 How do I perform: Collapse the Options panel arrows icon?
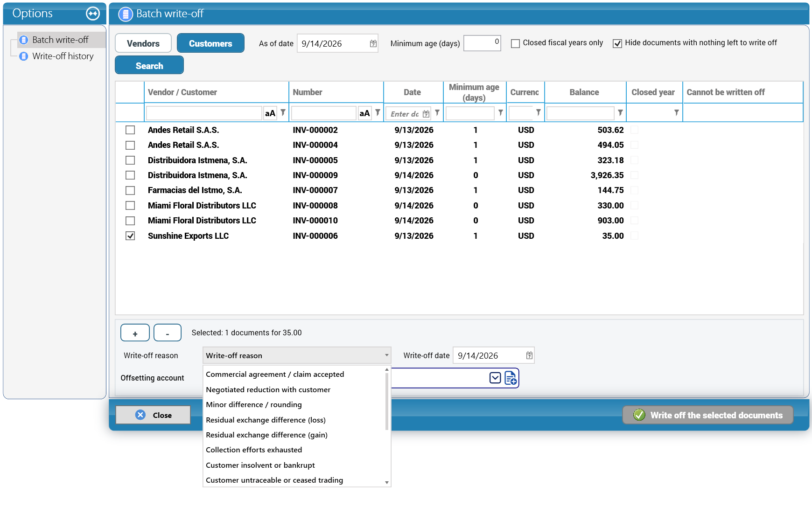[93, 14]
